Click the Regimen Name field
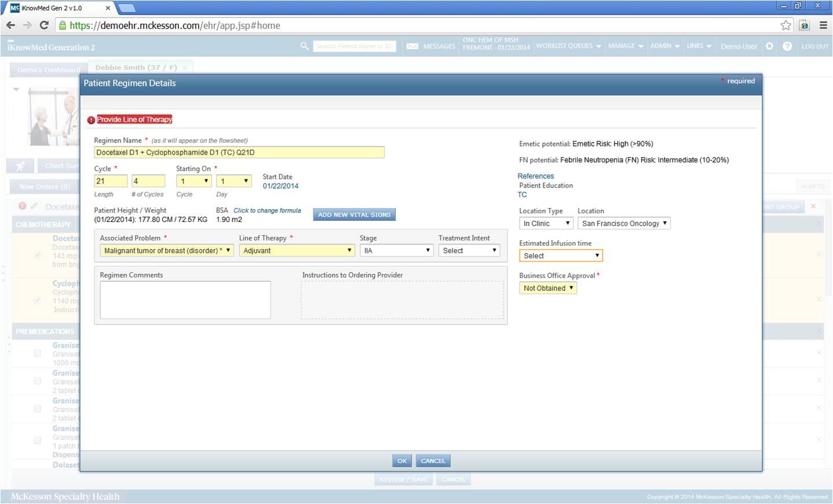The height and width of the screenshot is (504, 833). coord(239,152)
